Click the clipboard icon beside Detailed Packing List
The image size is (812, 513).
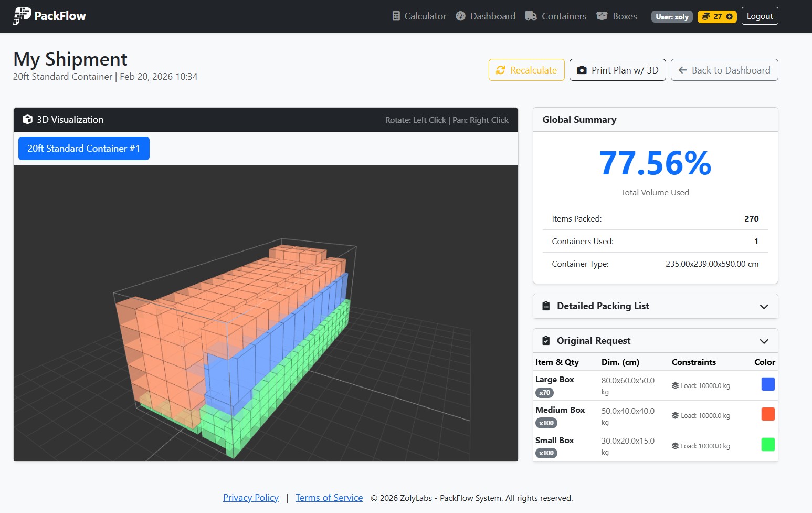546,306
